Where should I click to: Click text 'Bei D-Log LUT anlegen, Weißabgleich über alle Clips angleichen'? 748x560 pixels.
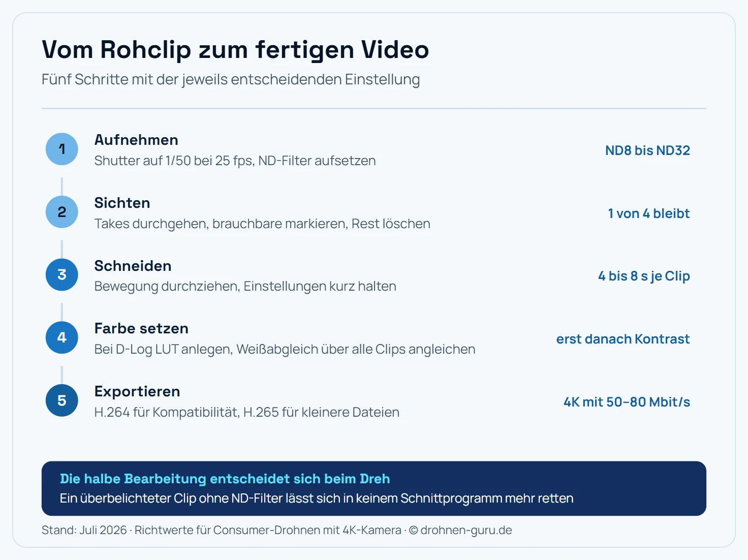(285, 350)
